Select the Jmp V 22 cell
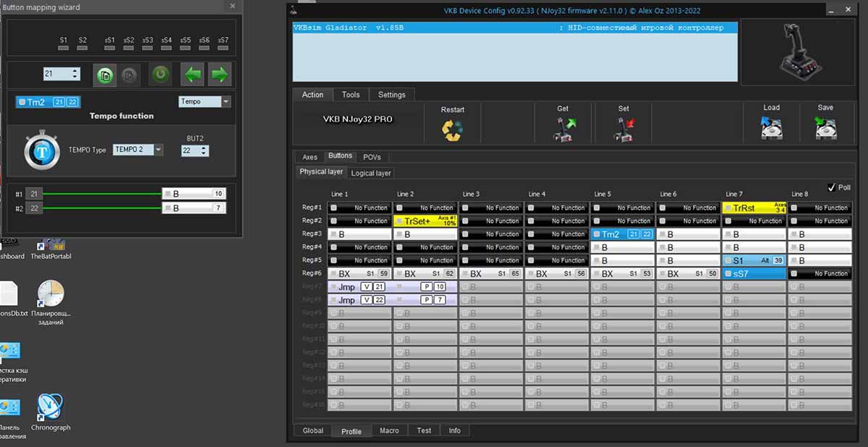This screenshot has width=868, height=447. click(359, 300)
